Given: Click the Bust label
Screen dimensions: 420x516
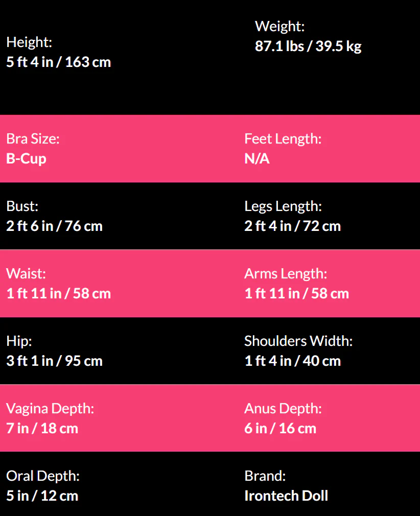Looking at the screenshot, I should tap(22, 206).
